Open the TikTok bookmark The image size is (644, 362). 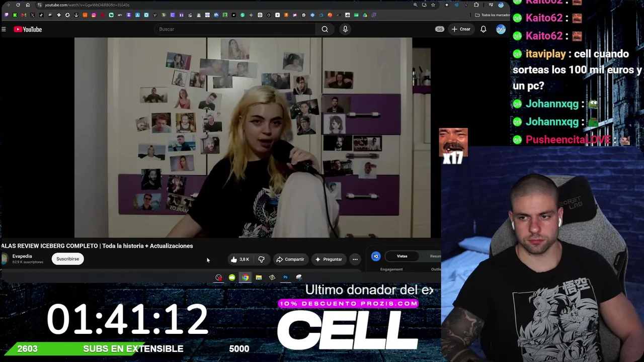pos(41,15)
